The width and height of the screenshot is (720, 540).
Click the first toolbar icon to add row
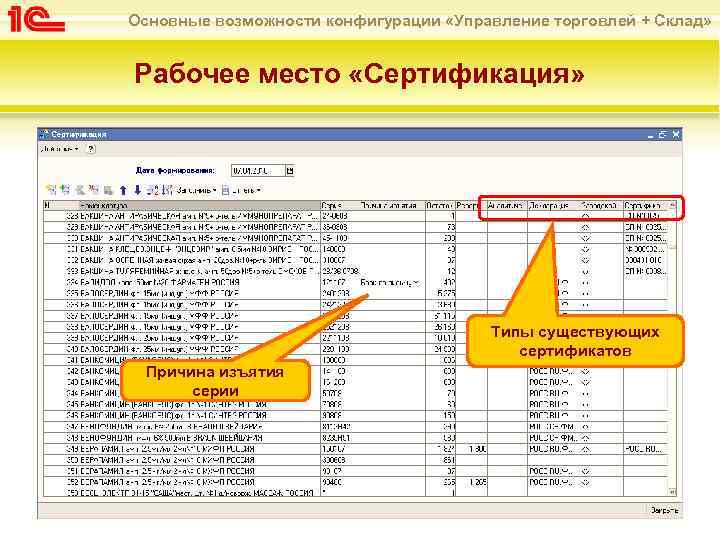(51, 190)
